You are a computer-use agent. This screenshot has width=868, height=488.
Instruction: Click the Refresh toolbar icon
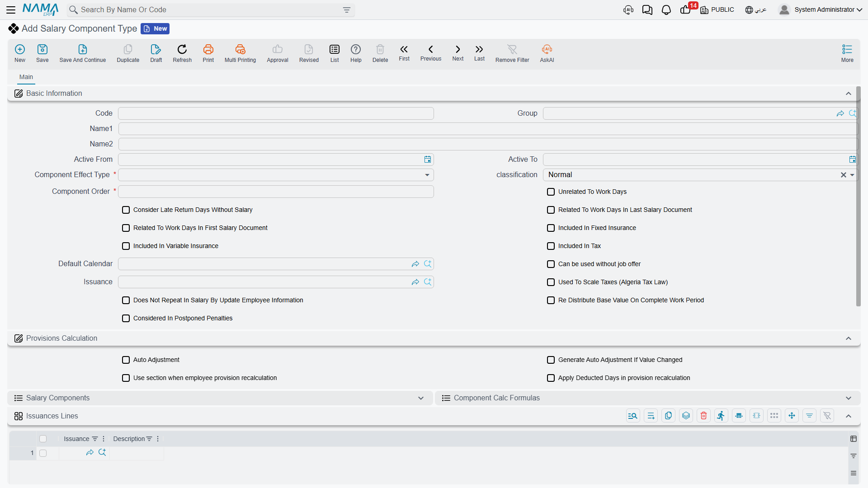(182, 53)
